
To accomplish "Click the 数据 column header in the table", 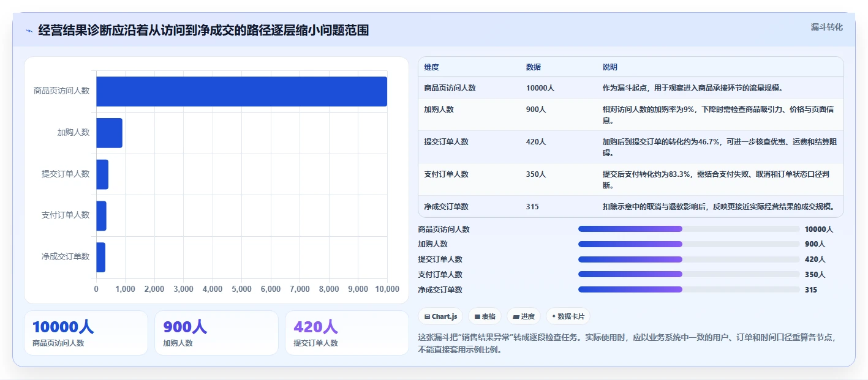I will click(533, 67).
